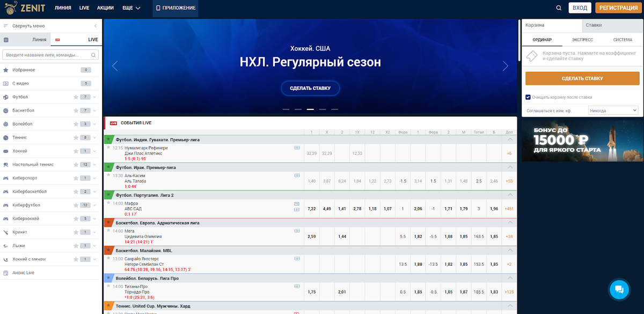Expand Настольный теннис chevron in sidebar
644x314 pixels.
[94, 164]
